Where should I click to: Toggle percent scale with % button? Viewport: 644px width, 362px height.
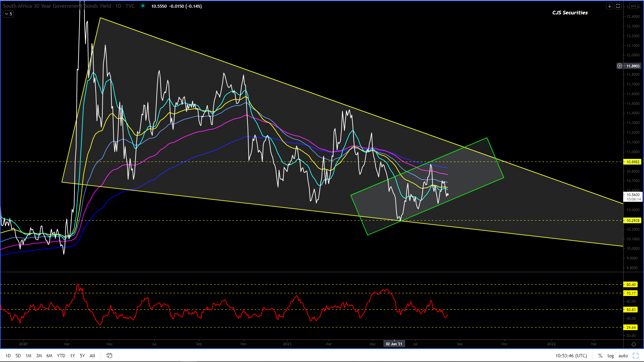(600, 356)
